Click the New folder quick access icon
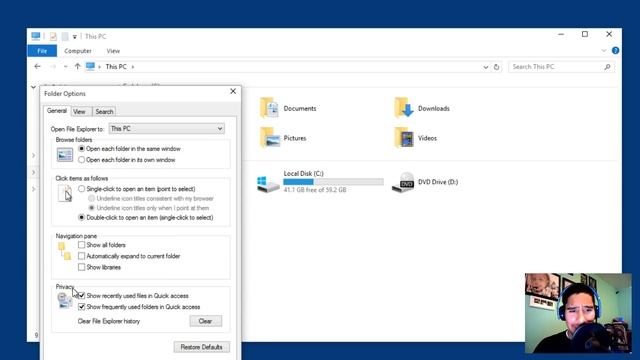Image resolution: width=640 pixels, height=360 pixels. click(x=65, y=37)
